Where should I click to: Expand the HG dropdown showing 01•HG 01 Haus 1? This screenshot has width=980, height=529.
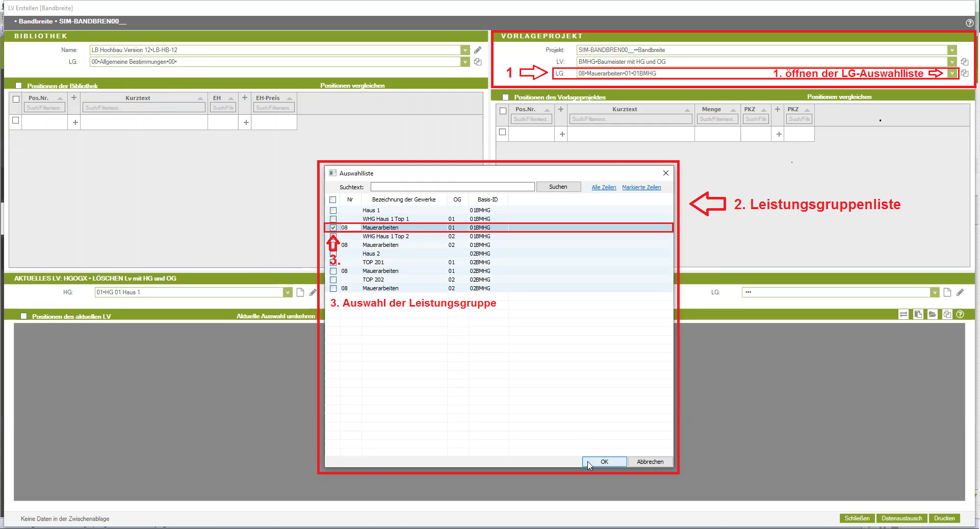coord(288,292)
